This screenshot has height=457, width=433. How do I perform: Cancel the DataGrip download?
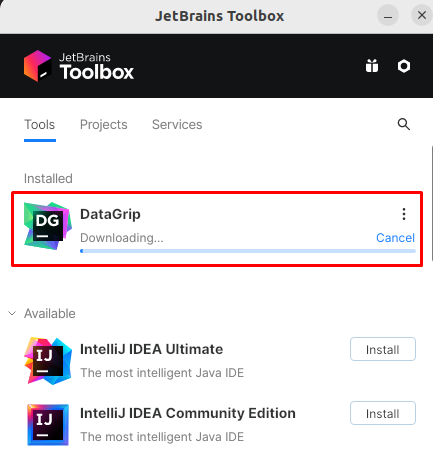point(395,238)
